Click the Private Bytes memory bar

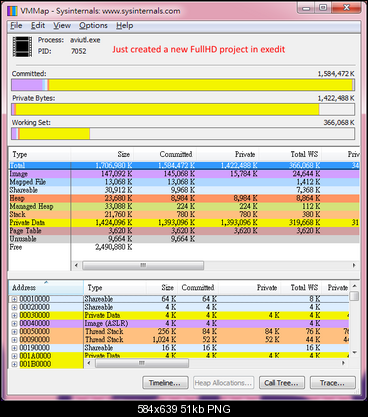tap(183, 109)
